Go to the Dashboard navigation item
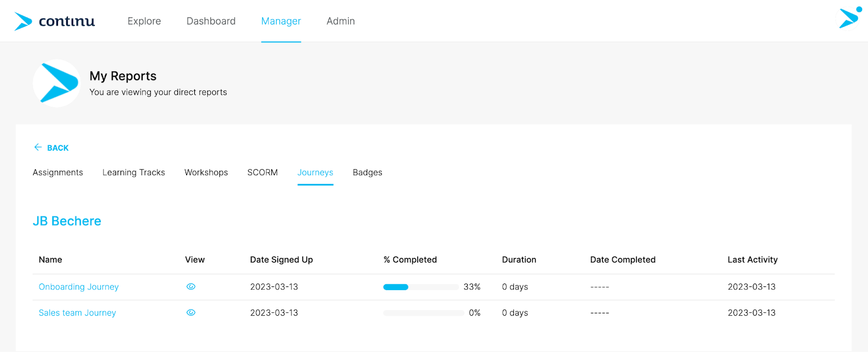The height and width of the screenshot is (352, 868). (211, 21)
